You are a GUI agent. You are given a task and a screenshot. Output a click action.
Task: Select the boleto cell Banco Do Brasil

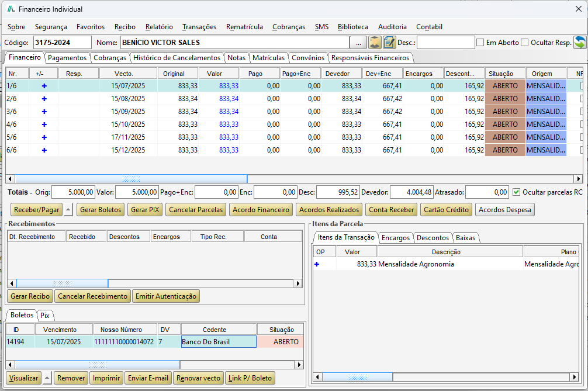(219, 341)
